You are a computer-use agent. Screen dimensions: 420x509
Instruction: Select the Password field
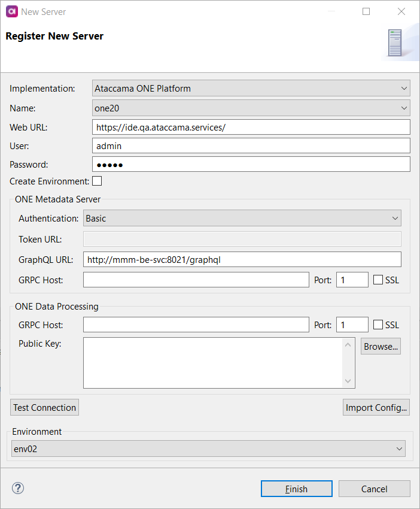(x=239, y=163)
